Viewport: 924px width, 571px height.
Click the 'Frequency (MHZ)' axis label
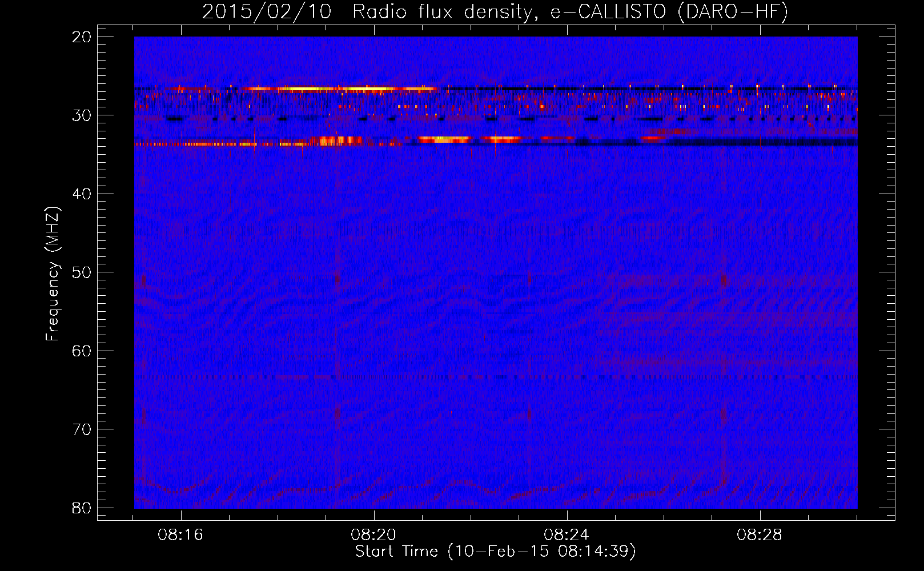click(x=53, y=274)
